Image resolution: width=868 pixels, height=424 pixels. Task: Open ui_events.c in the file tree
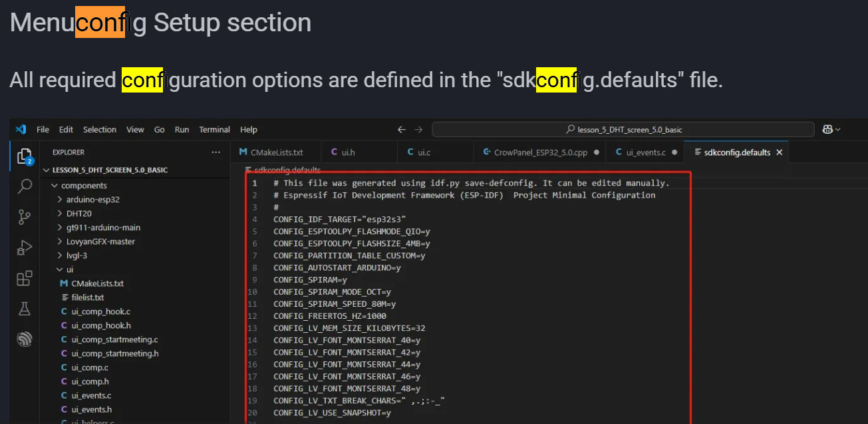tap(91, 395)
